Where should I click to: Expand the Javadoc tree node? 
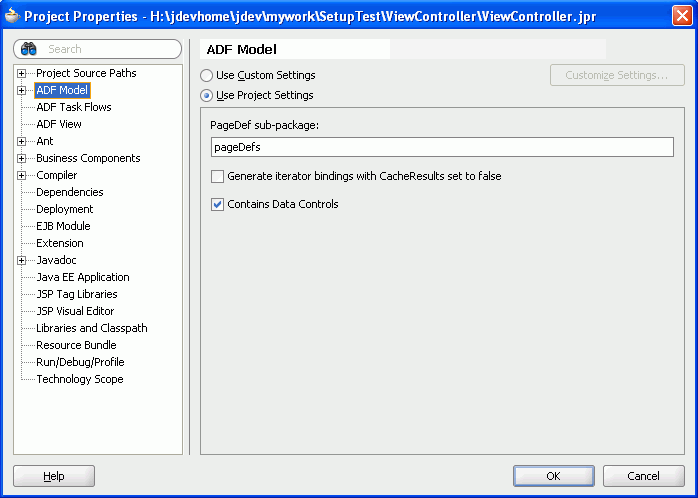pos(21,260)
